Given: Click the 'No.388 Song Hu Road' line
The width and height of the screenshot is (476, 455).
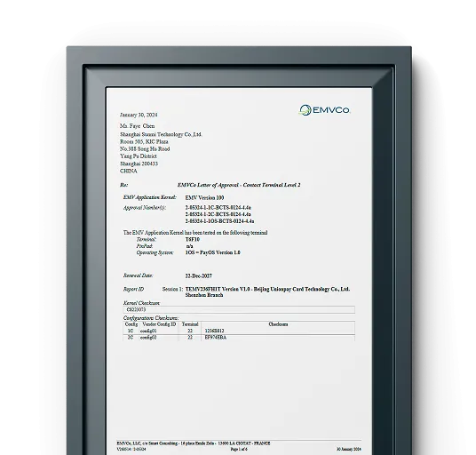Looking at the screenshot, I should coord(145,149).
